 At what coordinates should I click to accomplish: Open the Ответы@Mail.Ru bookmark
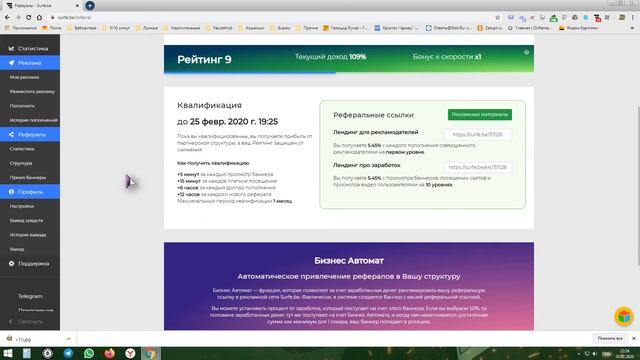coord(448,28)
